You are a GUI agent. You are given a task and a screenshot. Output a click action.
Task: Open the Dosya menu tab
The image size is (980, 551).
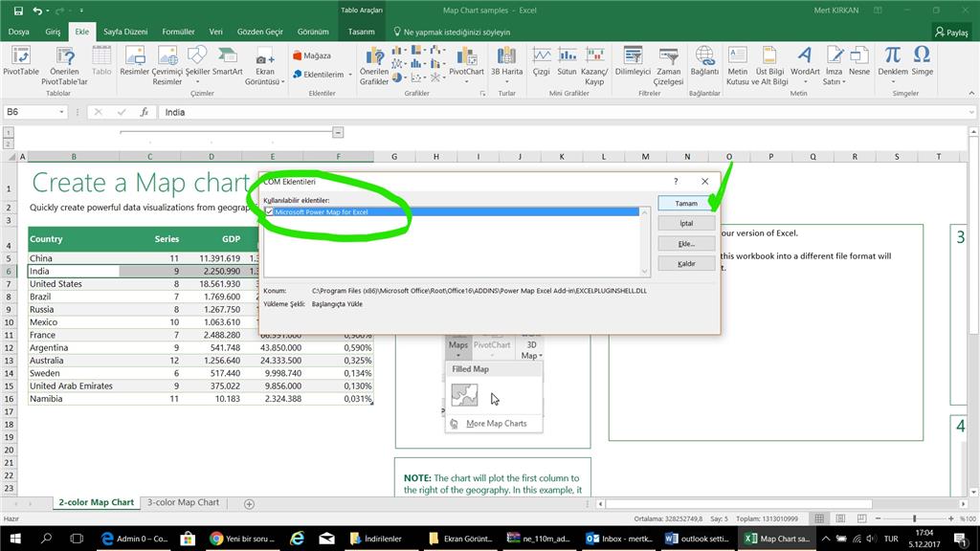click(x=19, y=32)
